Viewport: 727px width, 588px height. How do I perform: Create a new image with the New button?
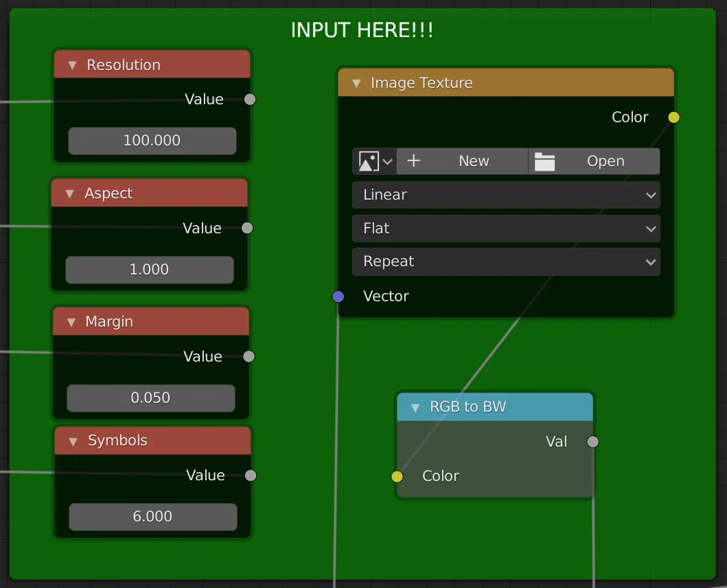coord(474,161)
